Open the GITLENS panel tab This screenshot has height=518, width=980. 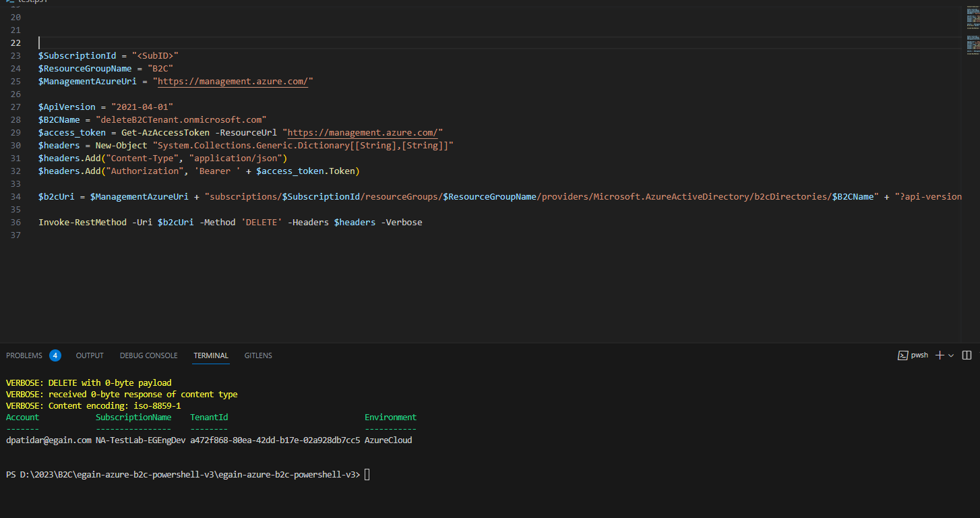(x=258, y=355)
